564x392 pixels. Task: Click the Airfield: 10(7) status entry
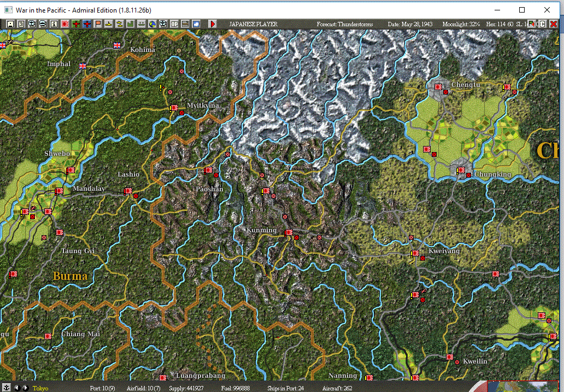[x=144, y=388]
